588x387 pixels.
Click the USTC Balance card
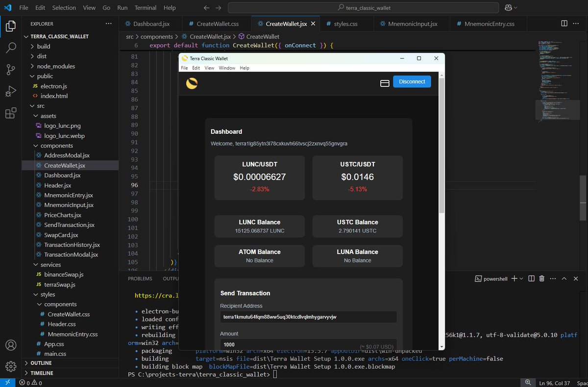[358, 226]
